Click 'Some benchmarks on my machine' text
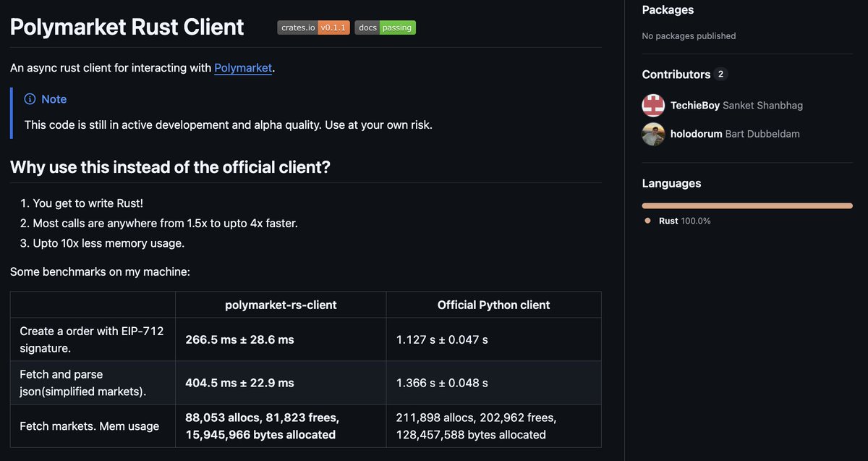Screen dimensions: 868x461 coord(100,272)
